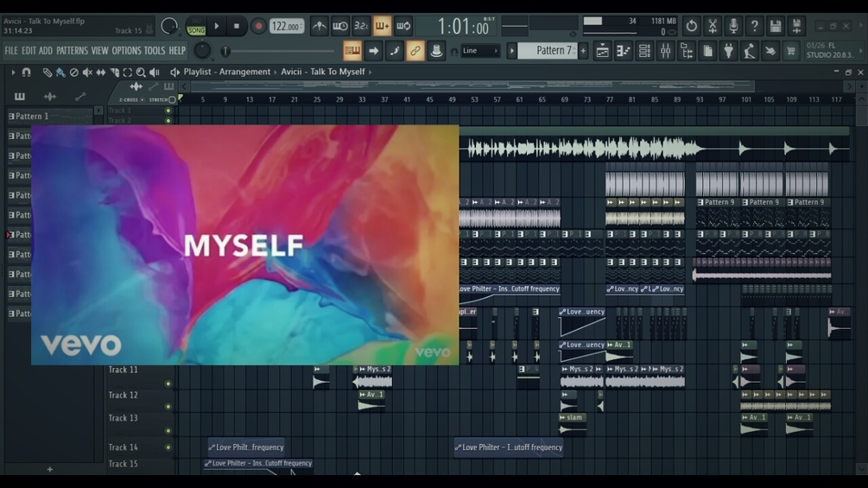Image resolution: width=868 pixels, height=488 pixels.
Task: Toggle typing keyboard to piano
Action: [352, 51]
